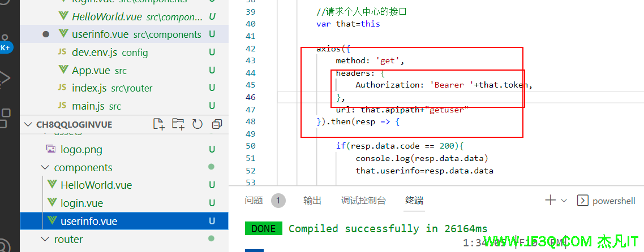Click the New Folder icon in explorer header
644x252 pixels.
click(x=178, y=124)
